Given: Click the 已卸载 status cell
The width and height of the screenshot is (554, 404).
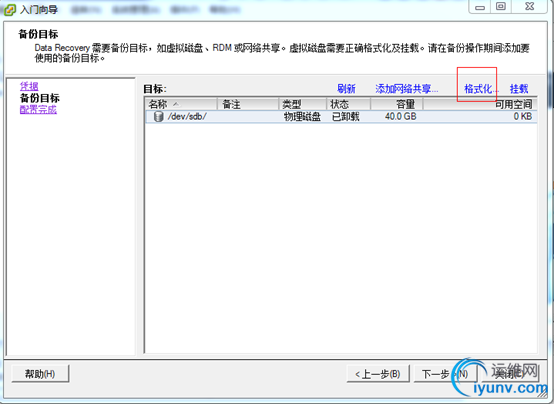Looking at the screenshot, I should pyautogui.click(x=346, y=117).
